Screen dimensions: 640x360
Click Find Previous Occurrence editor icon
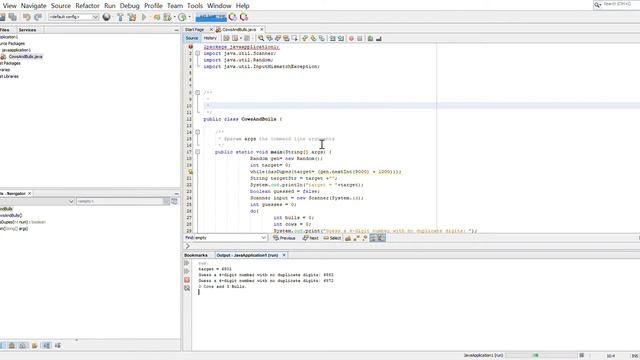tap(269, 38)
